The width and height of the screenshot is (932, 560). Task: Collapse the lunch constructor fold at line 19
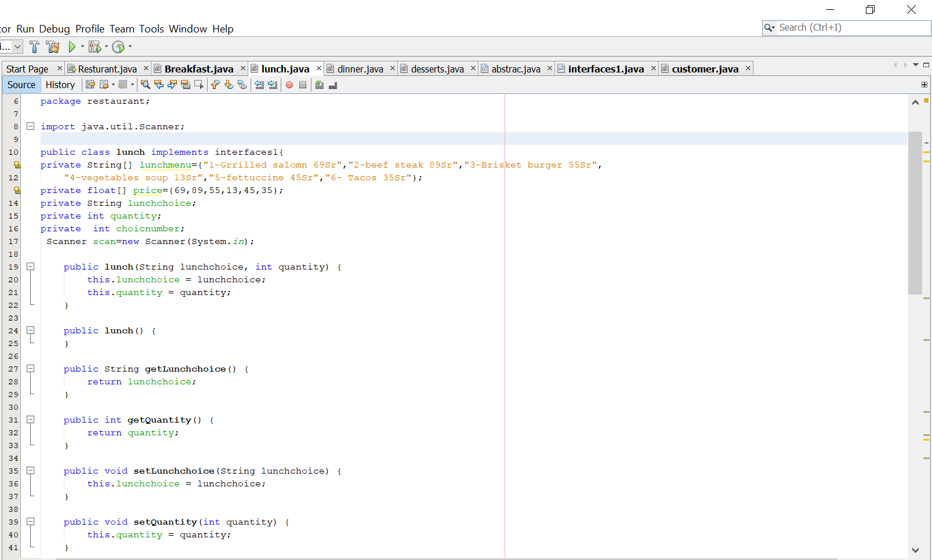31,267
